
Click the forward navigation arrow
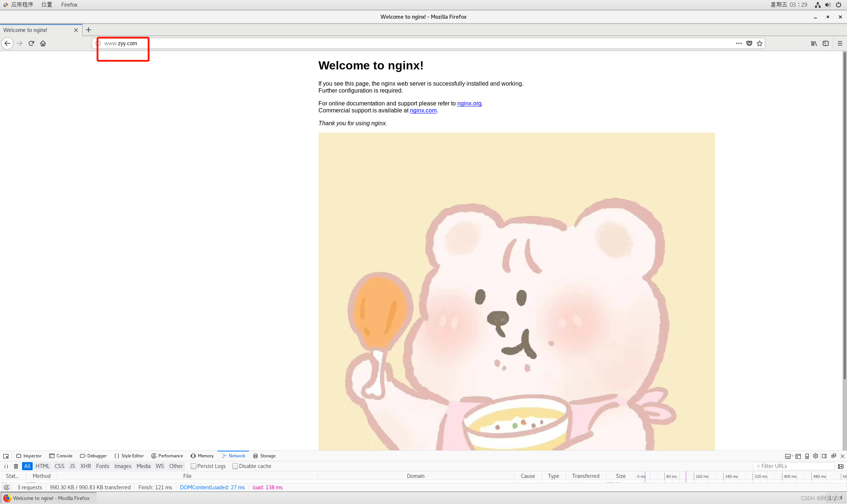(19, 43)
